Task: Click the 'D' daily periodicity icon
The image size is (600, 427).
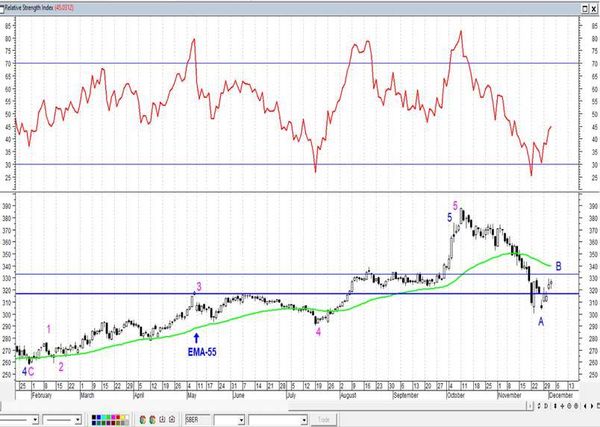Action: point(546,406)
